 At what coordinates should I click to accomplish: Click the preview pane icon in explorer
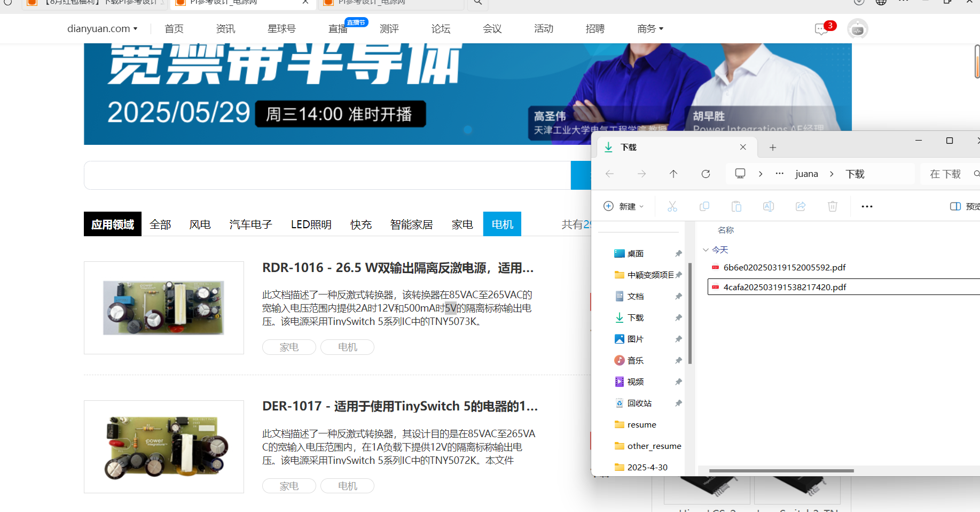[x=955, y=206]
